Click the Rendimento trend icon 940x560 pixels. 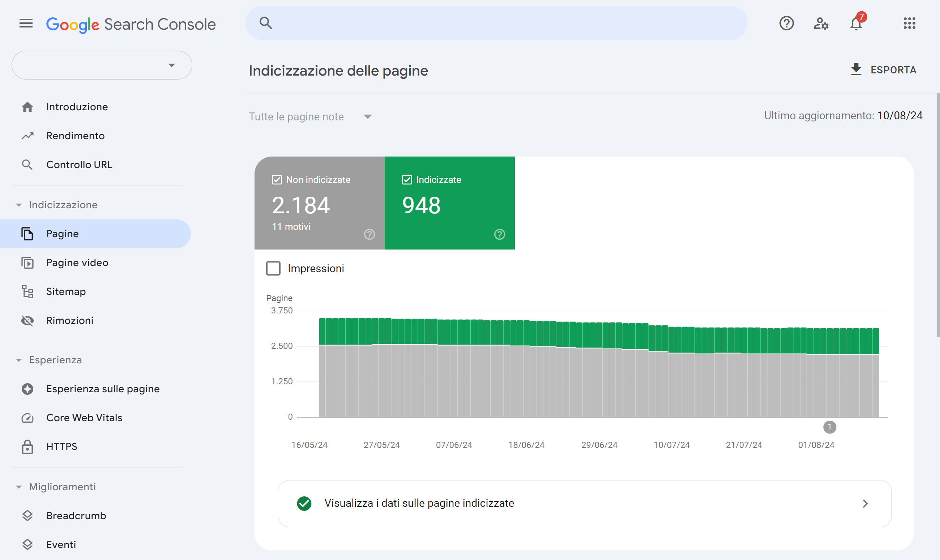(x=27, y=136)
